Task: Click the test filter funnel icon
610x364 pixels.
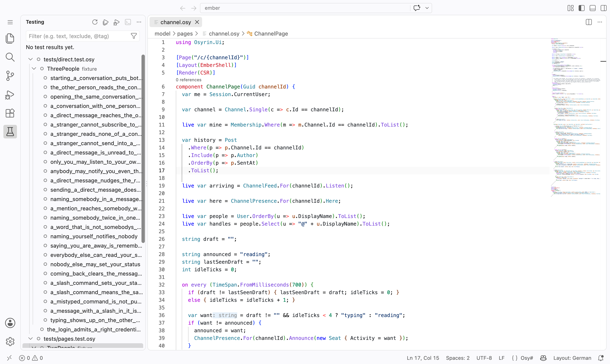Action: coord(134,36)
